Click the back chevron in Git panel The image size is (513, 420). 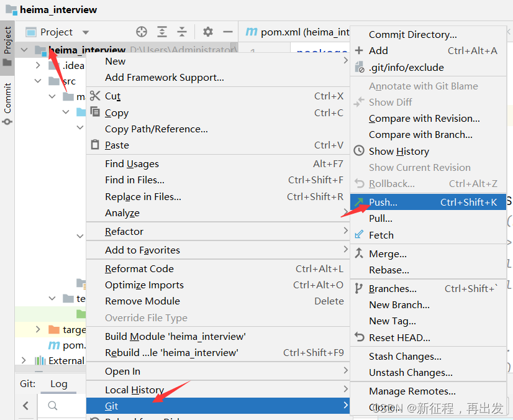pos(25,406)
